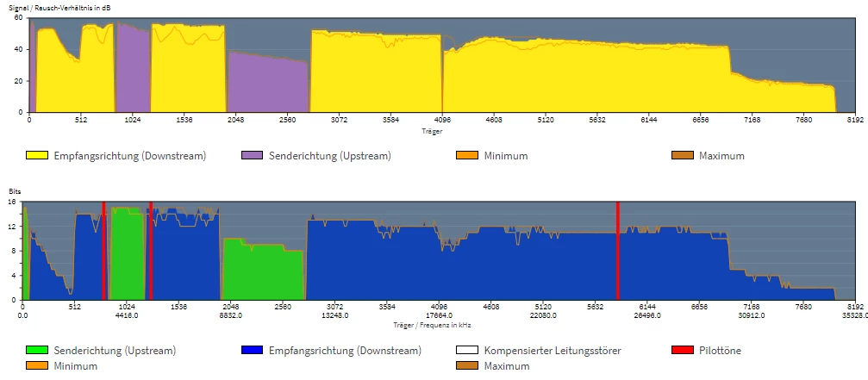This screenshot has height=380, width=868.
Task: Click the Träger / Frequenz in kHz axis label
Action: tap(433, 325)
